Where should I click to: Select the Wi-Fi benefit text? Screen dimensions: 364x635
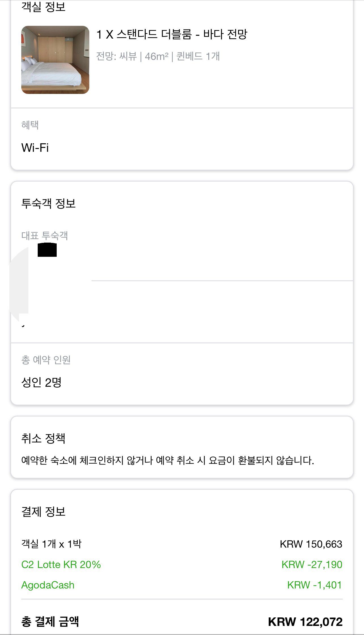coord(35,148)
